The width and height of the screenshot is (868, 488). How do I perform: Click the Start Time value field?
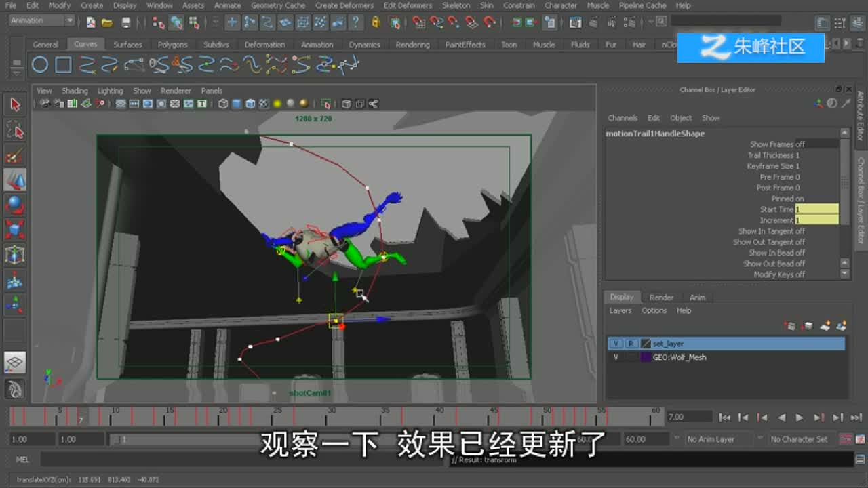(x=816, y=209)
